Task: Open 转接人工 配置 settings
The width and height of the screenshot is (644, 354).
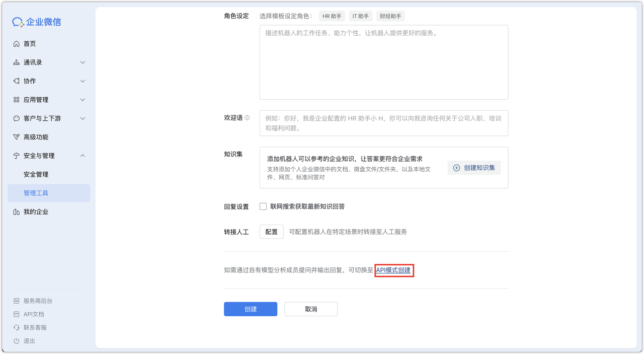Action: pos(271,232)
